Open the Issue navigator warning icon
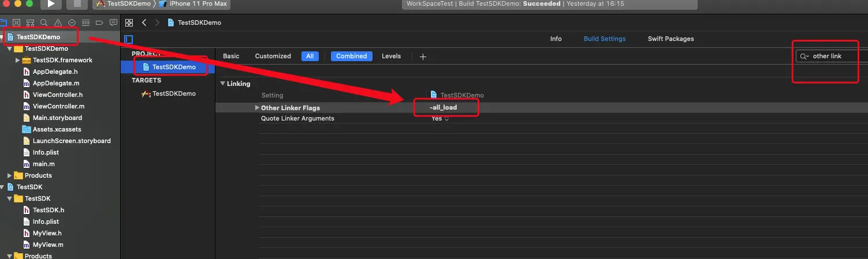This screenshot has height=259, width=868. point(58,22)
